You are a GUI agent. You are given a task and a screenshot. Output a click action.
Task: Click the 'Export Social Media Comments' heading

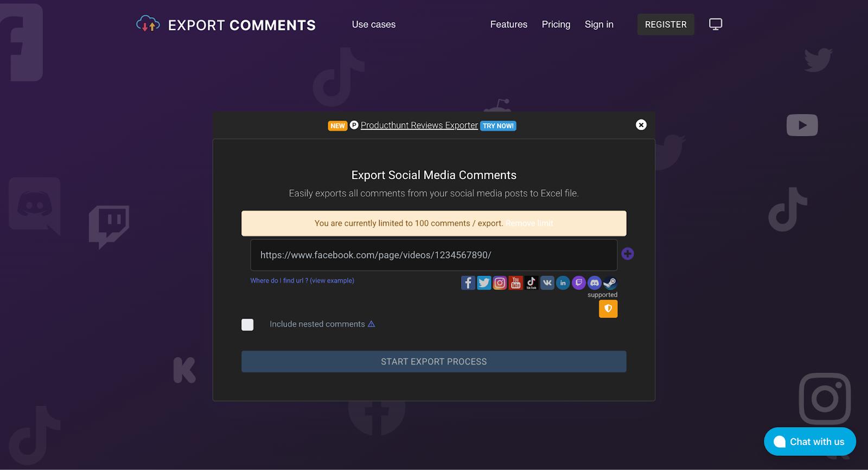point(434,175)
